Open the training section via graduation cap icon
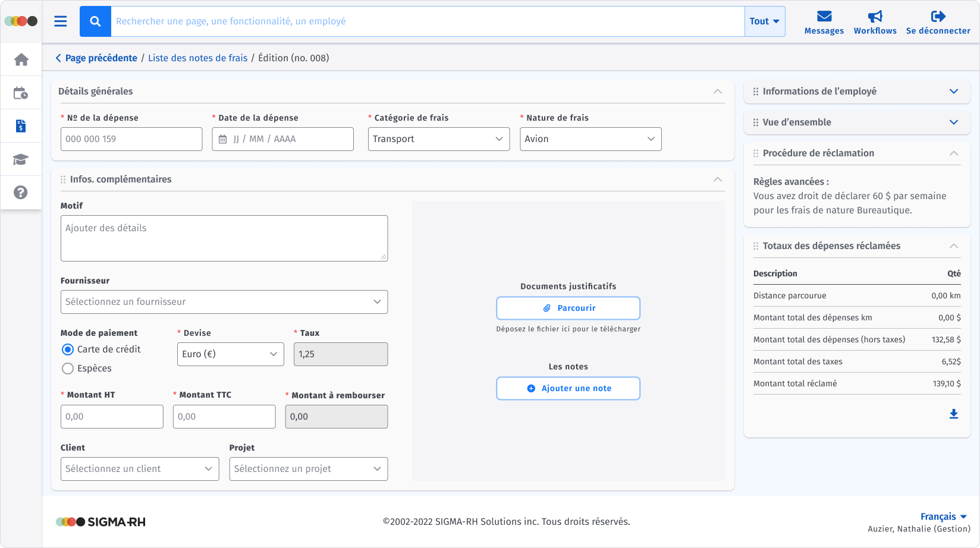Viewport: 980px width, 548px height. click(21, 159)
